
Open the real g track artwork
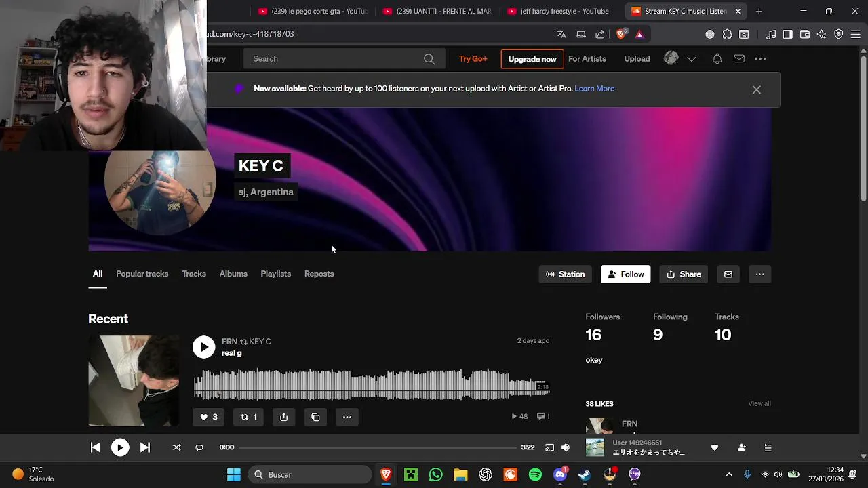134,381
